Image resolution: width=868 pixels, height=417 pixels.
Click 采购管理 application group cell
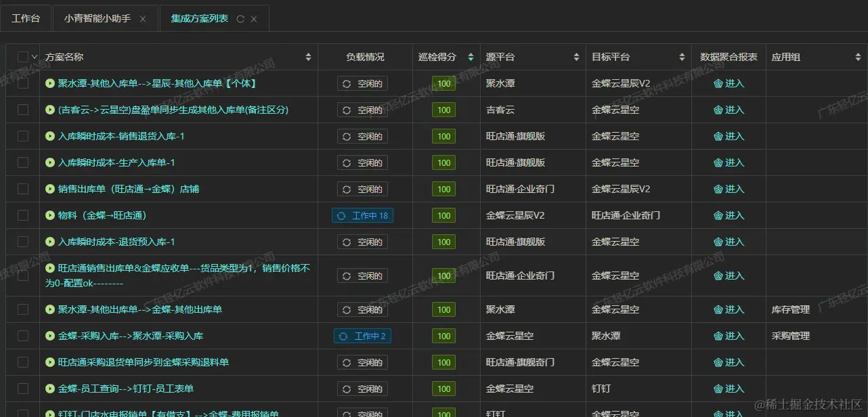pos(791,336)
